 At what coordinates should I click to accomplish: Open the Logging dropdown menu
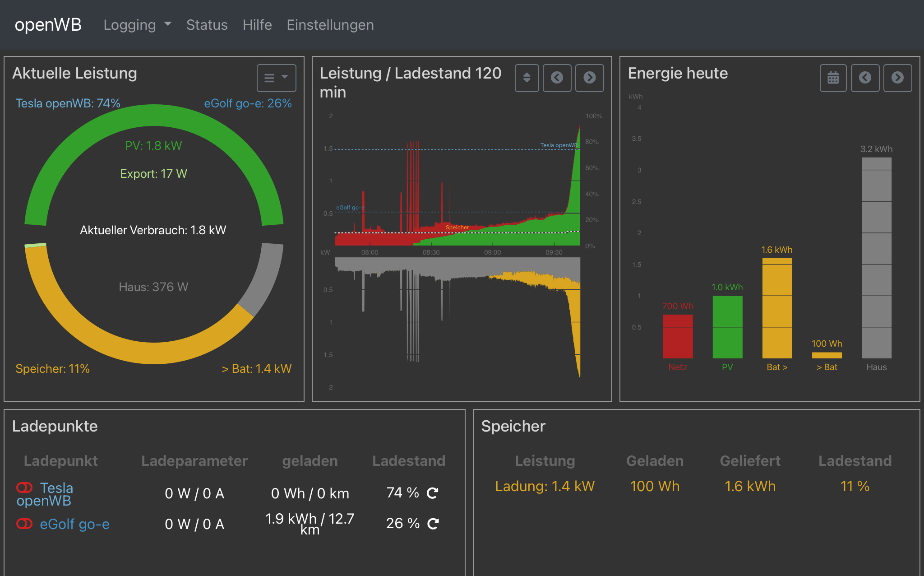coord(137,25)
